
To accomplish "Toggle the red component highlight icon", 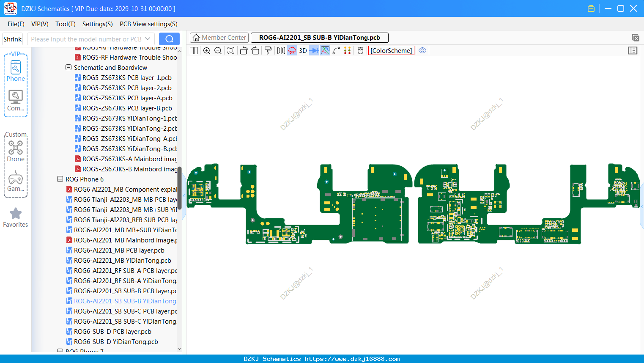I will (292, 50).
